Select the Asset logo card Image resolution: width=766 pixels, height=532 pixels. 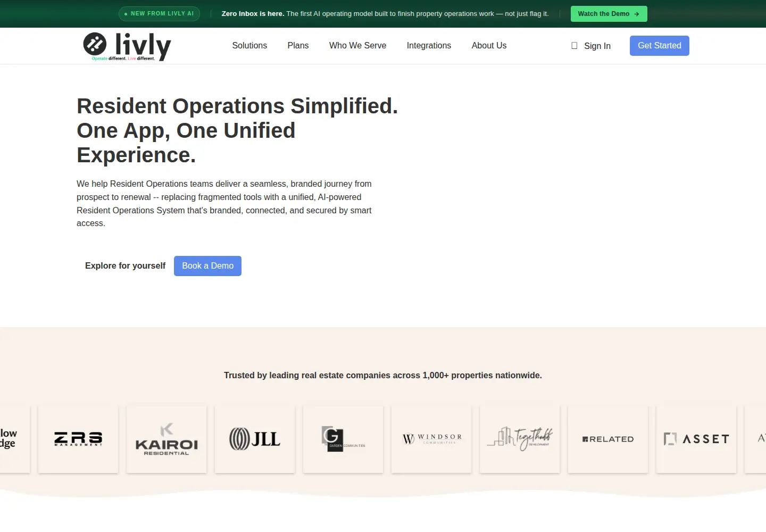pos(696,439)
